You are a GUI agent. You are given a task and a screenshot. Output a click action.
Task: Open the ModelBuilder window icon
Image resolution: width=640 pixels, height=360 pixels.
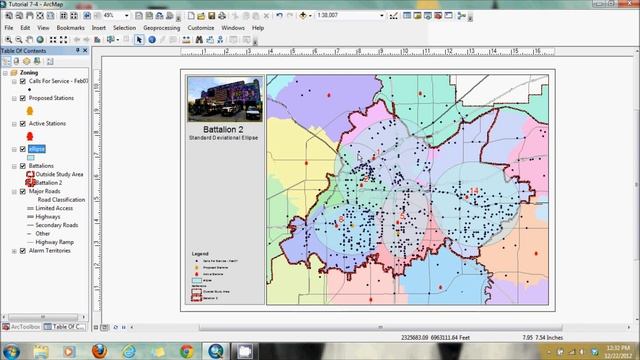tap(461, 16)
